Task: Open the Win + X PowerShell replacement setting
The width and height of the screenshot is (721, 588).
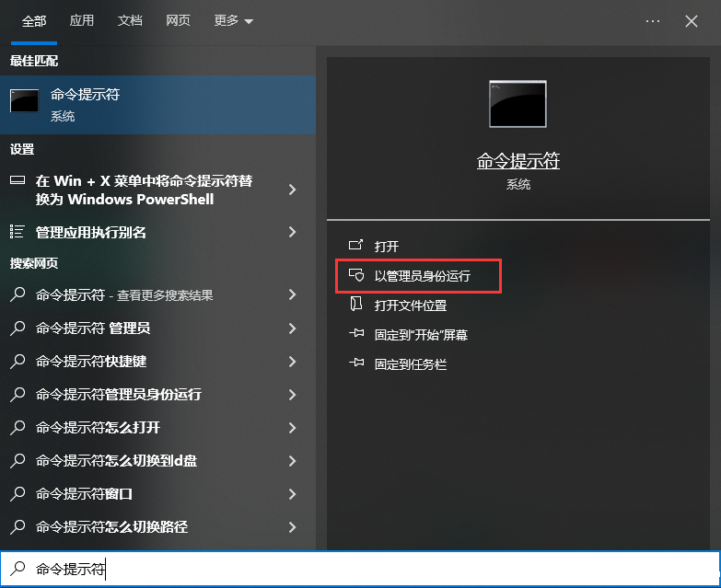Action: tap(157, 190)
